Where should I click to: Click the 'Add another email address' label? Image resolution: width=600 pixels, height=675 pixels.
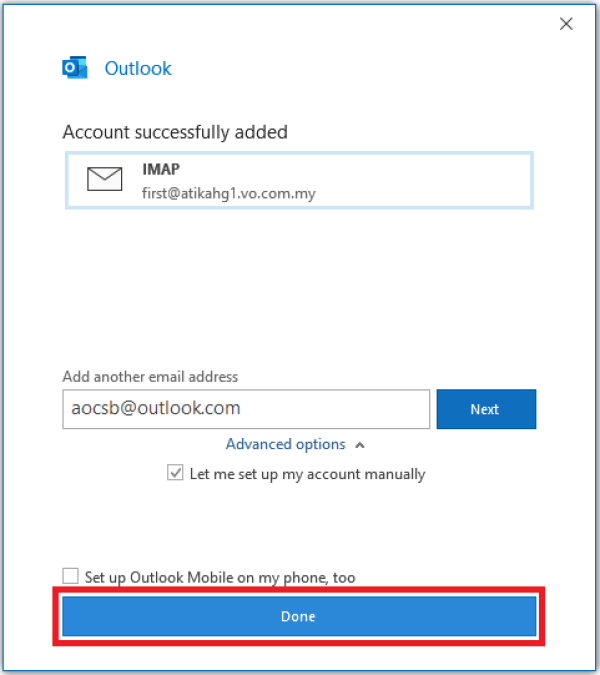tap(150, 377)
